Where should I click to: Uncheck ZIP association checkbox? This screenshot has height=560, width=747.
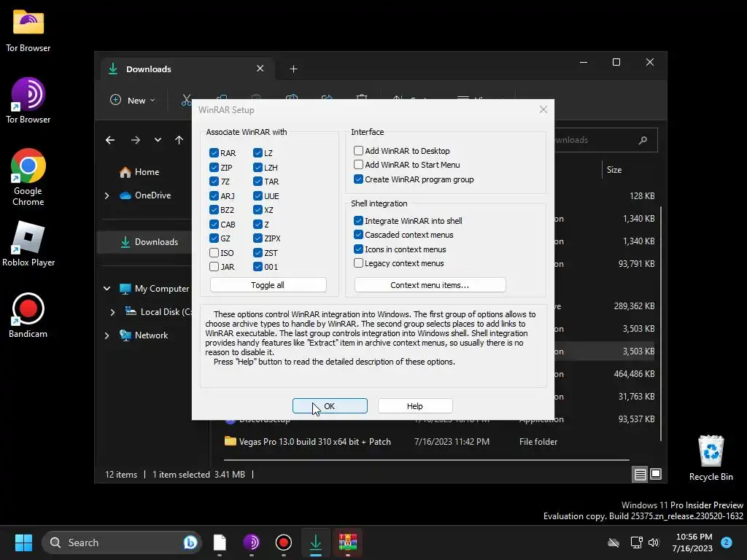214,167
